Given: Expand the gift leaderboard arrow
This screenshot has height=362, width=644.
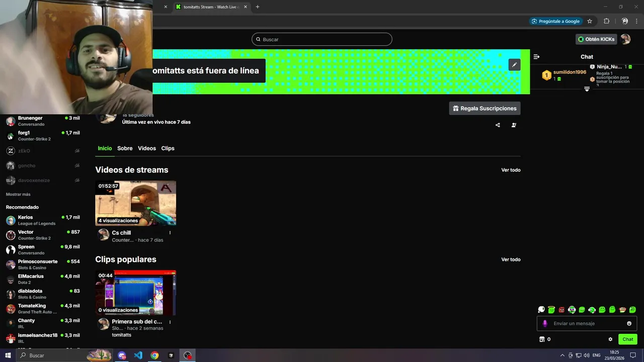Looking at the screenshot, I should click(587, 89).
